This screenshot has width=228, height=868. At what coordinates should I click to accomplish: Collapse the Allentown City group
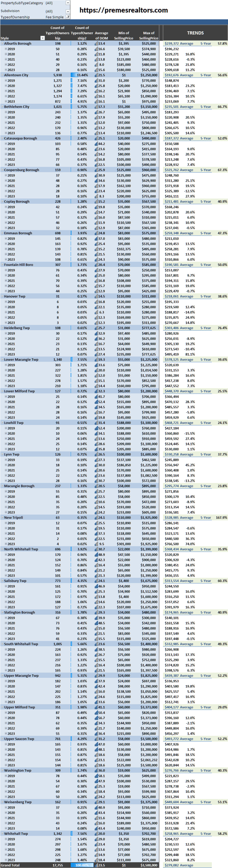(2, 75)
